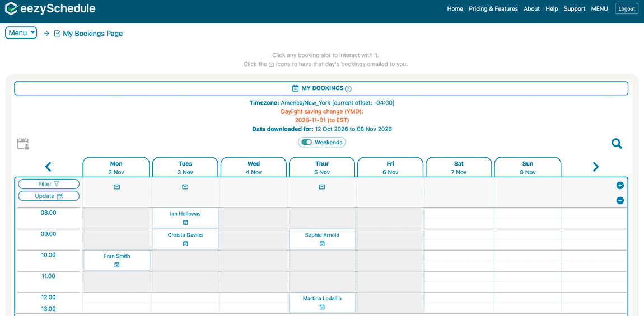Click the My Bookings Page checkbox icon

coord(58,34)
